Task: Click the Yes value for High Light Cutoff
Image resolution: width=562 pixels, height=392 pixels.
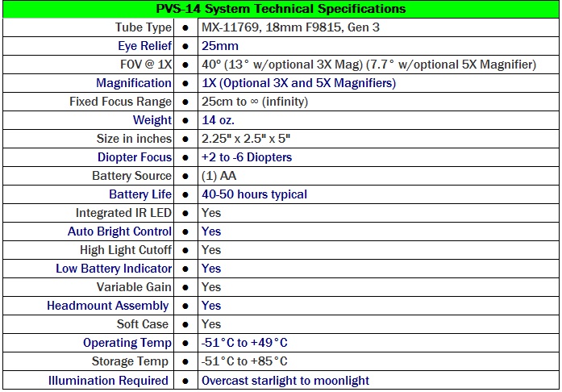Action: point(211,250)
